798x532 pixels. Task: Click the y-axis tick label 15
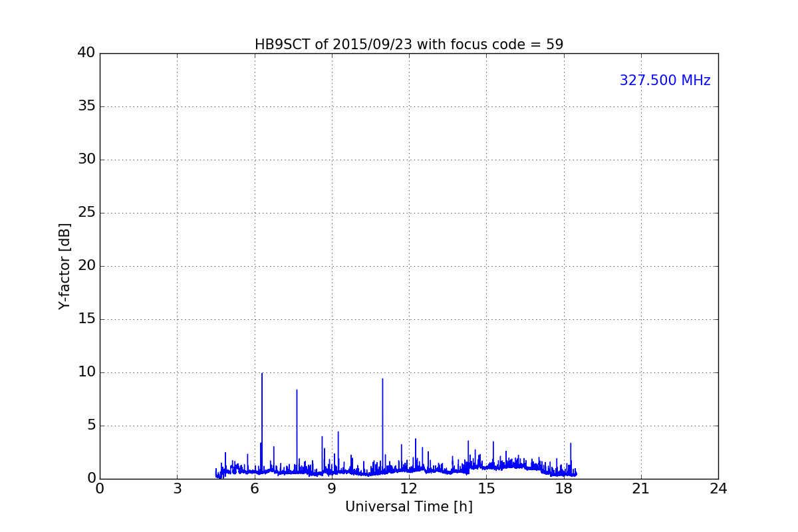(86, 319)
